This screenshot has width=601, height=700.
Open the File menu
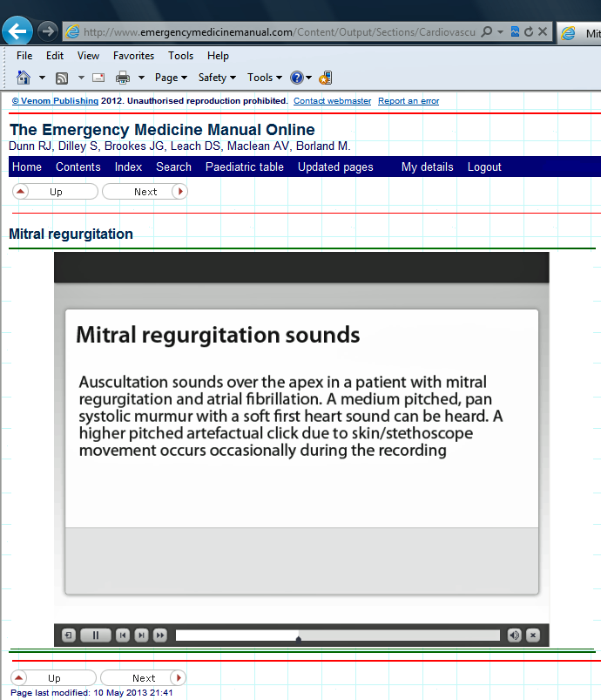(x=24, y=56)
